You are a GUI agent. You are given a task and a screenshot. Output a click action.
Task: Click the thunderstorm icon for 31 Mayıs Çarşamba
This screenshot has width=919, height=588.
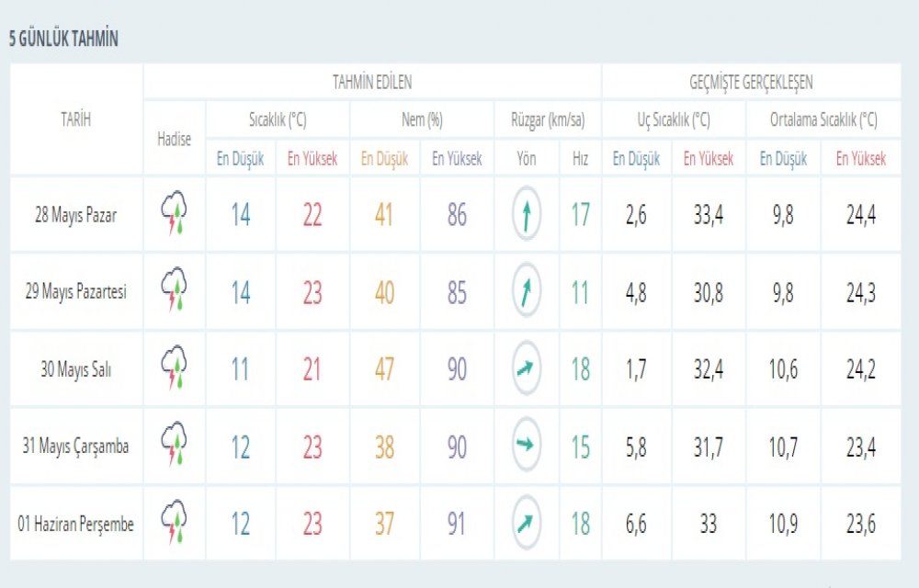[x=174, y=446]
